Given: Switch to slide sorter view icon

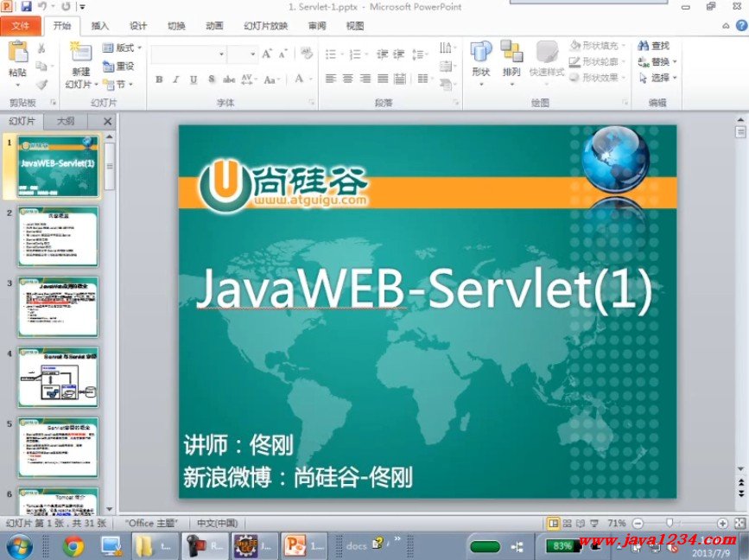Looking at the screenshot, I should click(x=567, y=523).
